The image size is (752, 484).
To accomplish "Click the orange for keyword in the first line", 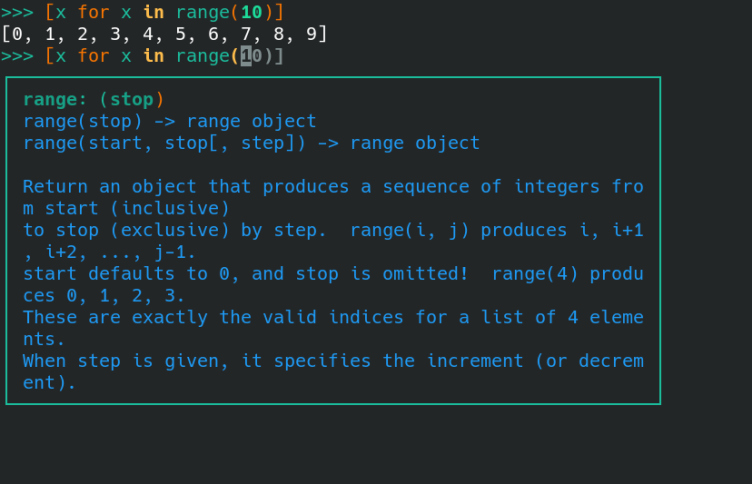I will (93, 12).
